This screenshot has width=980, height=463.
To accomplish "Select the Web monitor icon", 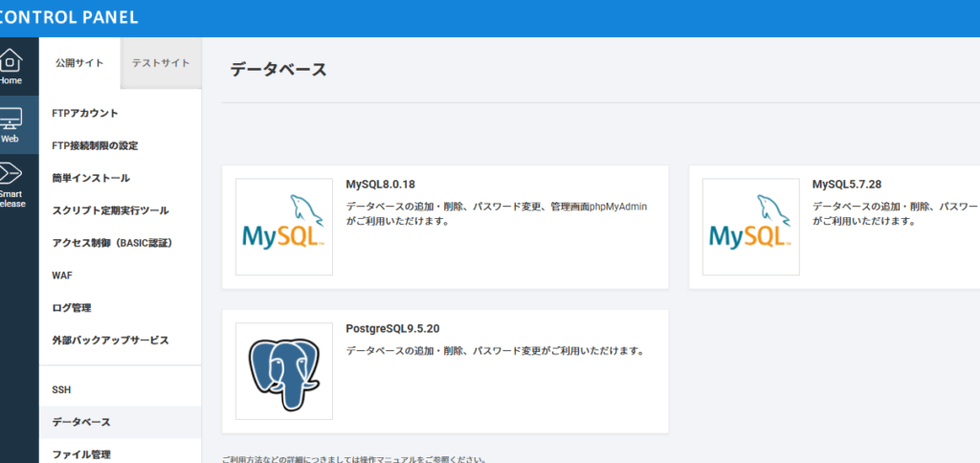I will (11, 120).
